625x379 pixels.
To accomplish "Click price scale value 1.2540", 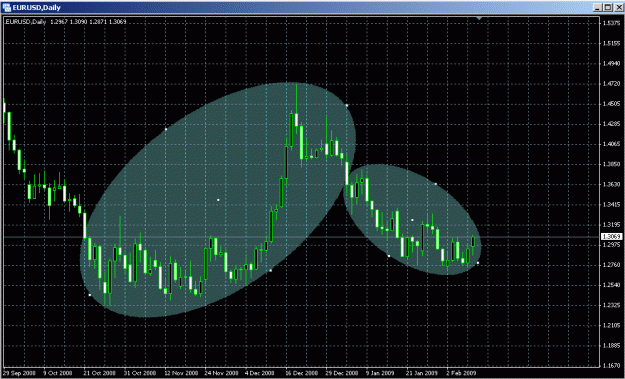I will click(x=611, y=285).
